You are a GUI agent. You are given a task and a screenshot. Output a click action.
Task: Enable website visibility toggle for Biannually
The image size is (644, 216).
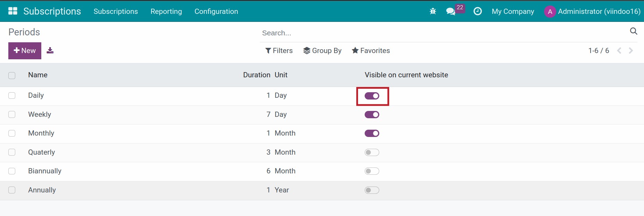[372, 171]
